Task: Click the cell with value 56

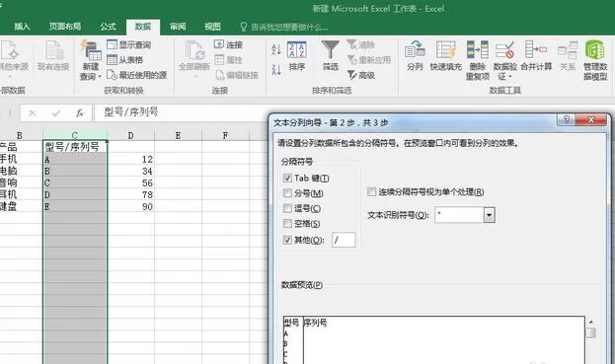Action: (130, 182)
